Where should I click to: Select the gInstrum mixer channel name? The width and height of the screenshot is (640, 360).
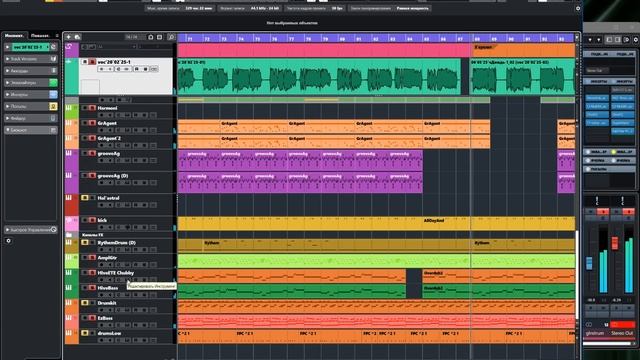pyautogui.click(x=596, y=333)
